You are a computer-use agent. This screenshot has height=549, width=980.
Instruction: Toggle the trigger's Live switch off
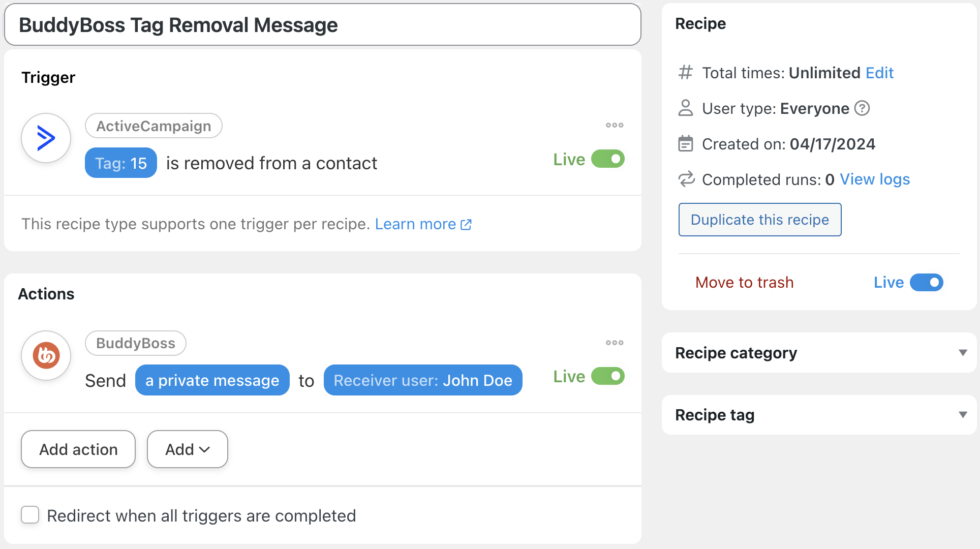(x=608, y=159)
